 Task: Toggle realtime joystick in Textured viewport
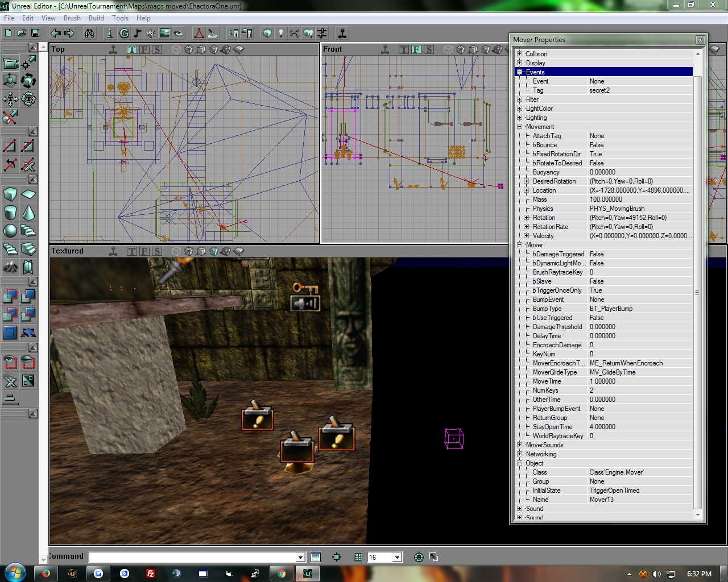pos(113,251)
